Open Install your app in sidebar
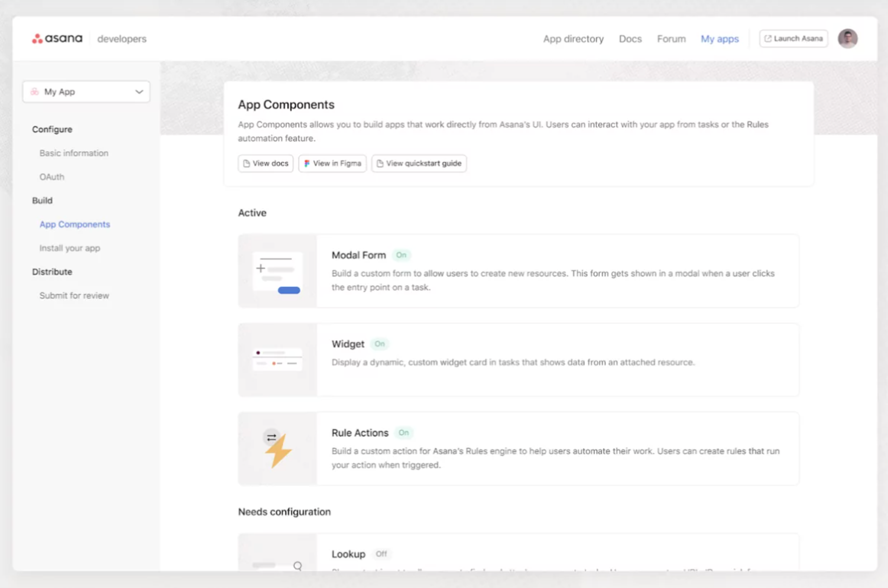 (x=70, y=248)
